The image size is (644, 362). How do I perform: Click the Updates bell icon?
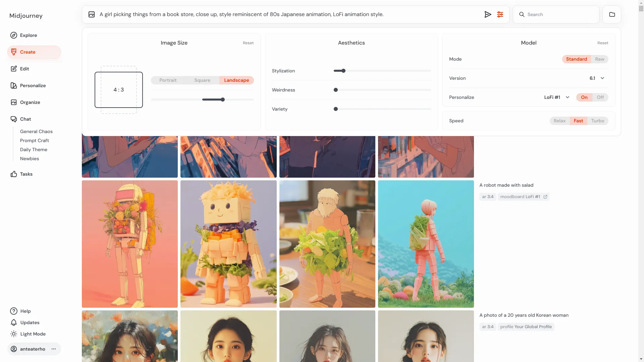click(14, 322)
